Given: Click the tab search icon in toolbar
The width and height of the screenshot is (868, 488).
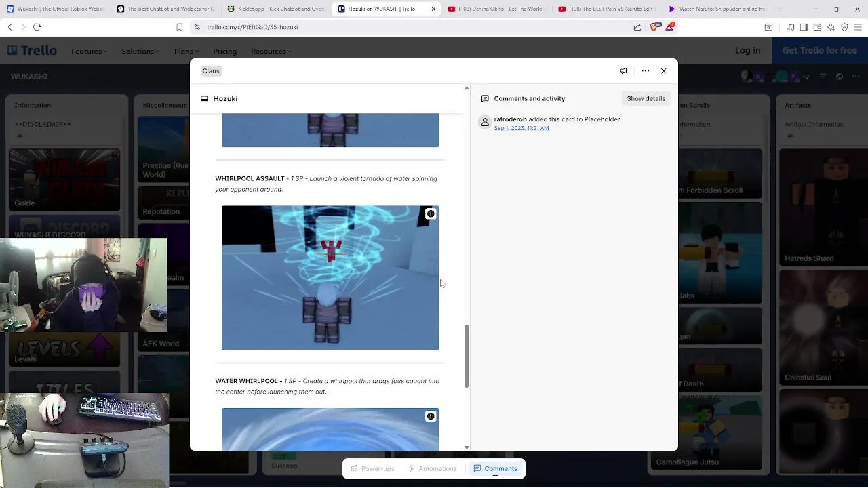Looking at the screenshot, I should point(768,27).
